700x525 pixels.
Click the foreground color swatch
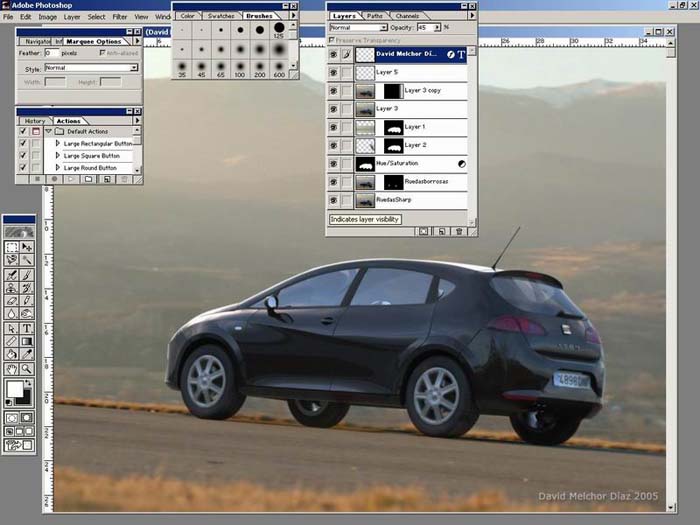click(x=14, y=388)
